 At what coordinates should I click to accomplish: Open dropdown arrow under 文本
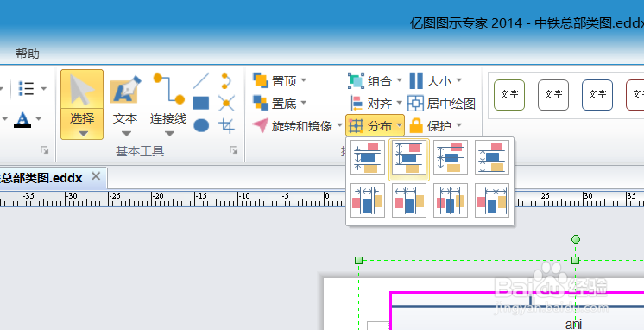coord(127,134)
